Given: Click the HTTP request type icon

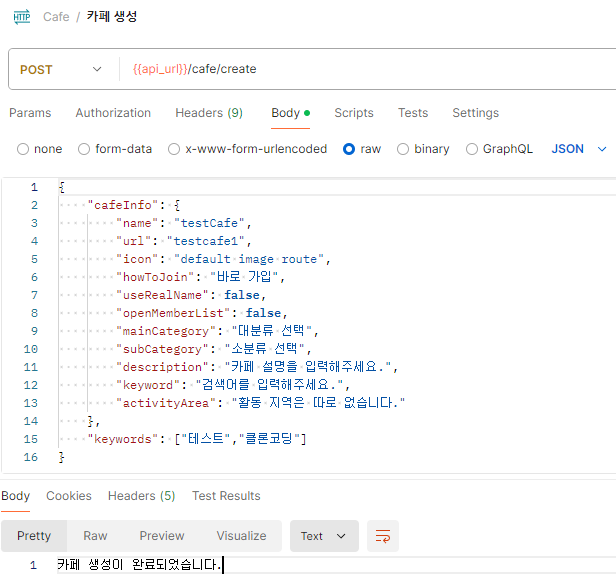Looking at the screenshot, I should 22,16.
